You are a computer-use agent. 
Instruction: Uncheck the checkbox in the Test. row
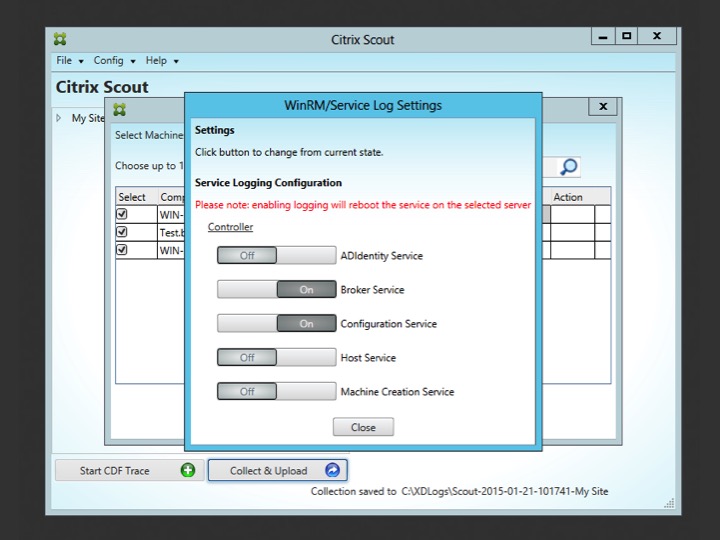[x=122, y=232]
